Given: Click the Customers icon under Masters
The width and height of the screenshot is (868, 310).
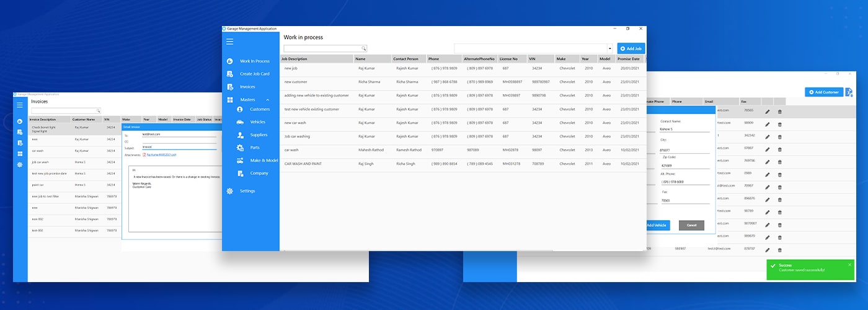Looking at the screenshot, I should (x=240, y=109).
